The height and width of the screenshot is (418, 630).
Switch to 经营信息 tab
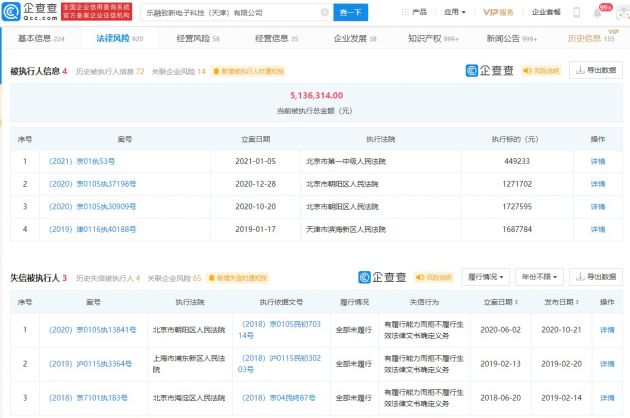[x=276, y=39]
